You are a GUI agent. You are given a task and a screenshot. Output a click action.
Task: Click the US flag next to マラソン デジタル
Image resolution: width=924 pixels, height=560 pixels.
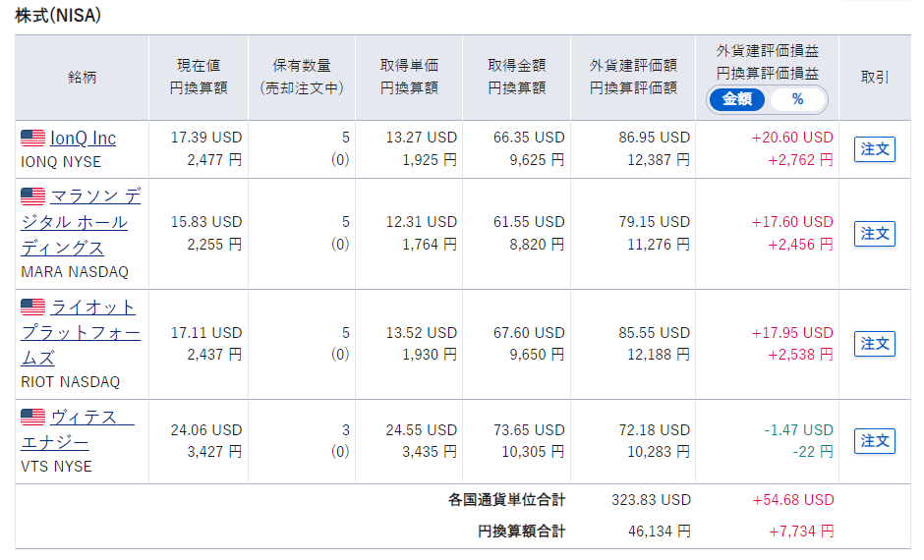coord(33,196)
